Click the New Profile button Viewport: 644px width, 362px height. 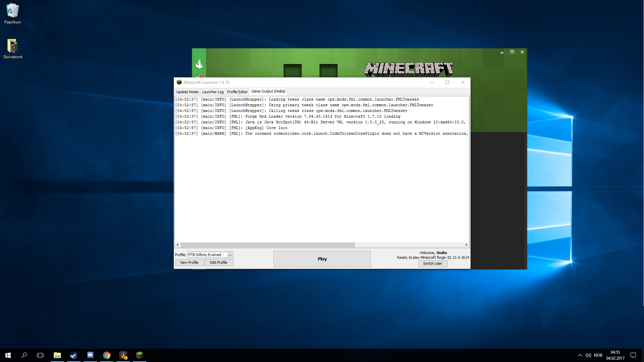click(x=189, y=262)
